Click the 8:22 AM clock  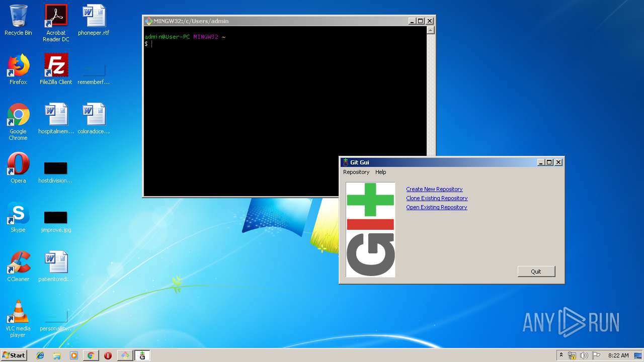[x=618, y=355]
